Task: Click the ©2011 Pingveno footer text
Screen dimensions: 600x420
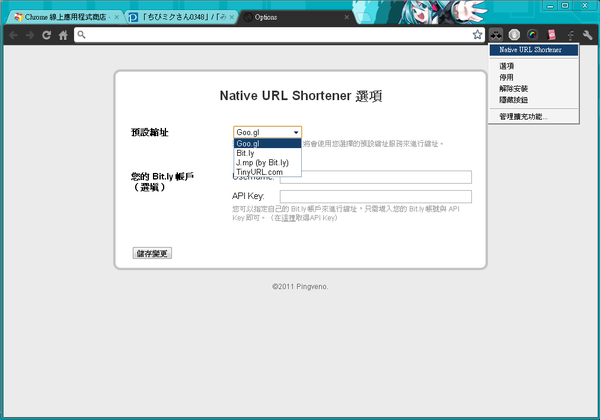Action: click(300, 287)
